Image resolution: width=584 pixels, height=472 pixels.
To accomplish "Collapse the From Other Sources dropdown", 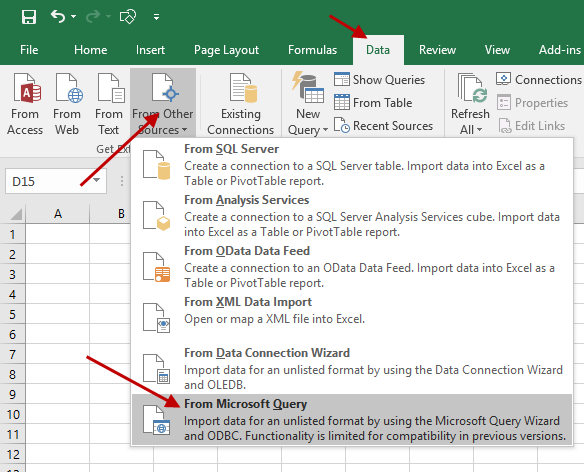I will [x=163, y=104].
